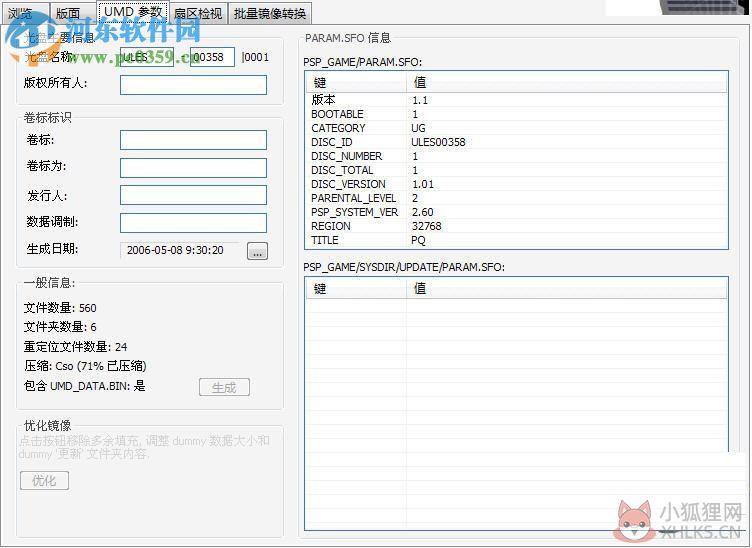
Task: Open the 版面 tab
Action: (72, 13)
